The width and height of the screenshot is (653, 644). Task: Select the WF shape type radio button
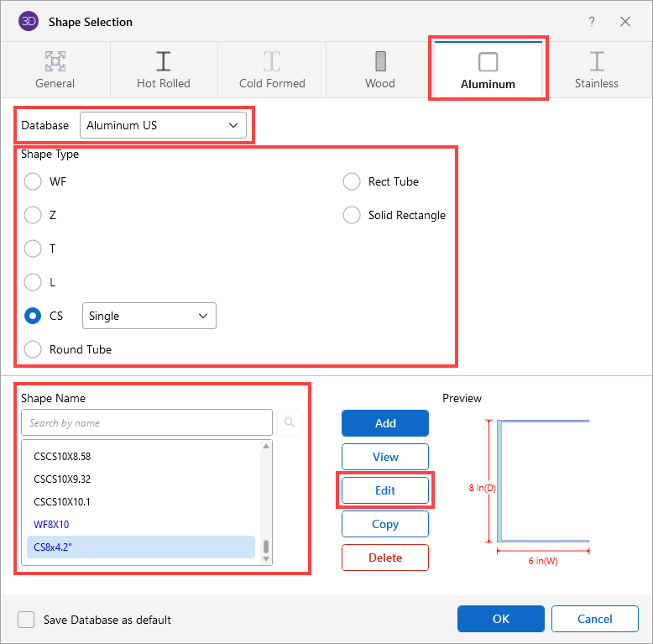click(33, 181)
